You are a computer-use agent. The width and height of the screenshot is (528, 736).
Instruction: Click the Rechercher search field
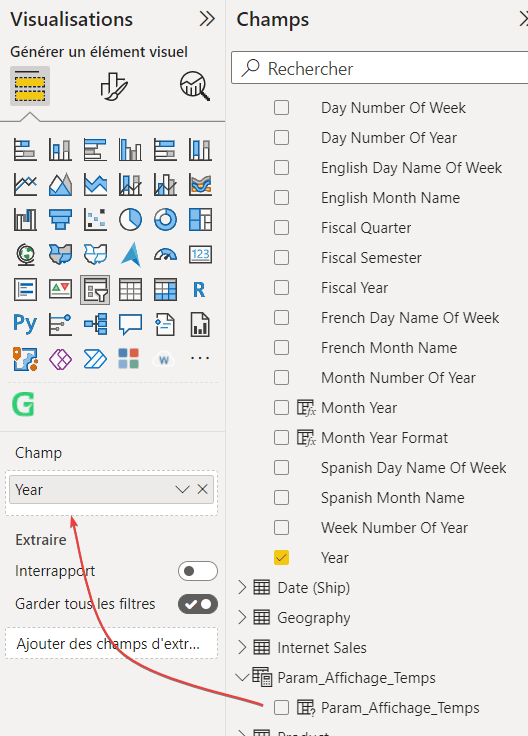pos(380,69)
